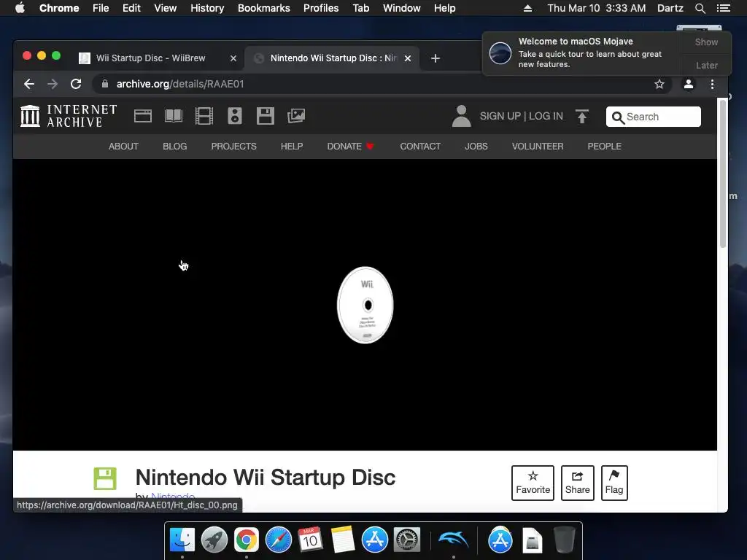Open the Chrome Help menu in the menu bar
This screenshot has height=560, width=747.
click(444, 8)
